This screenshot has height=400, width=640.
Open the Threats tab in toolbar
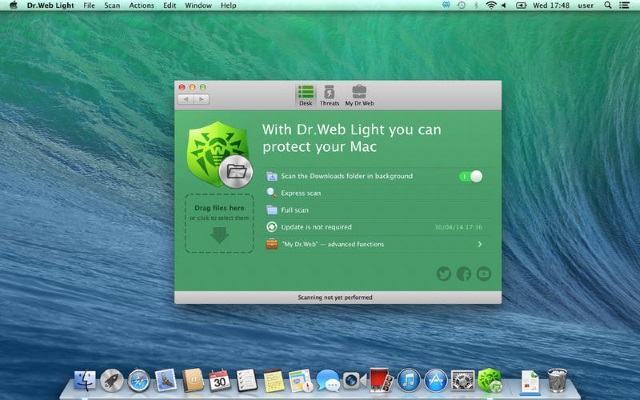point(329,95)
